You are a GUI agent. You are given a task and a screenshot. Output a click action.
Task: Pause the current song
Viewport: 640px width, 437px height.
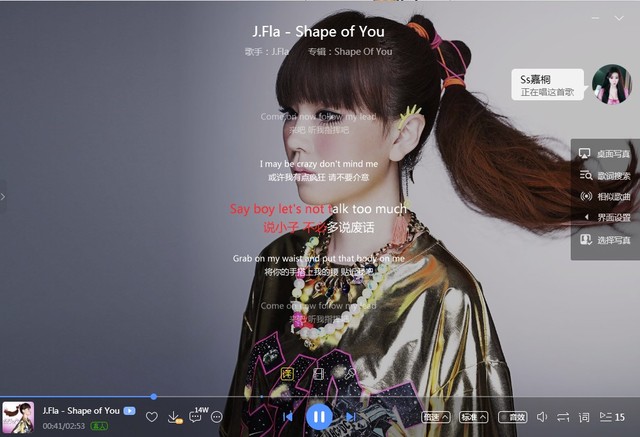(x=318, y=416)
